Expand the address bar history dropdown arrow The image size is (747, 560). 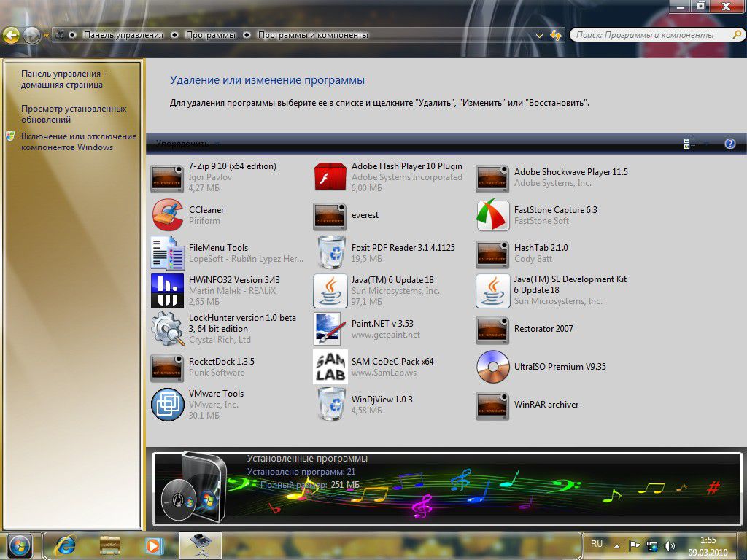click(x=540, y=35)
